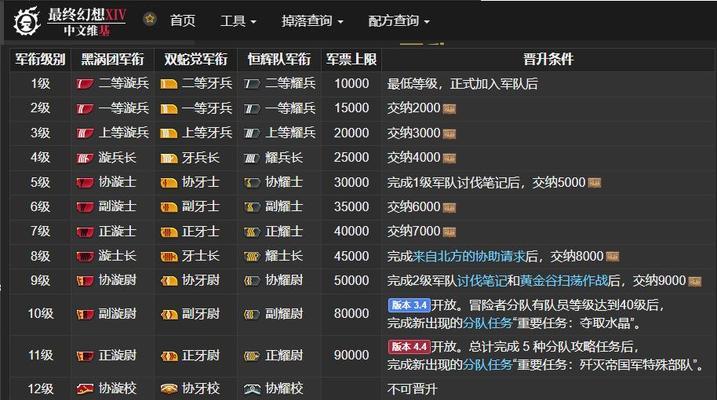Click the gold star icon beside 首页
The image size is (717, 400).
pos(150,19)
